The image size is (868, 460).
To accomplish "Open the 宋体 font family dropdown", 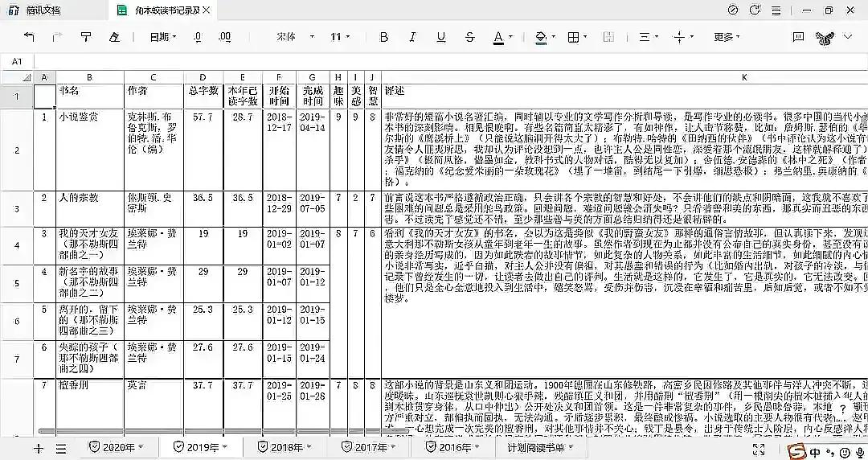I will (295, 37).
